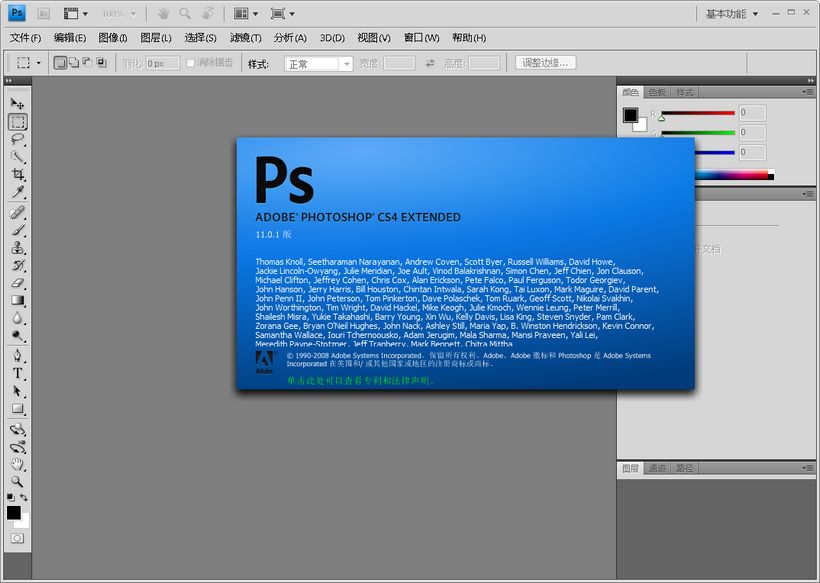Image resolution: width=820 pixels, height=583 pixels.
Task: Collapse right panel dock to icons
Action: (x=811, y=81)
